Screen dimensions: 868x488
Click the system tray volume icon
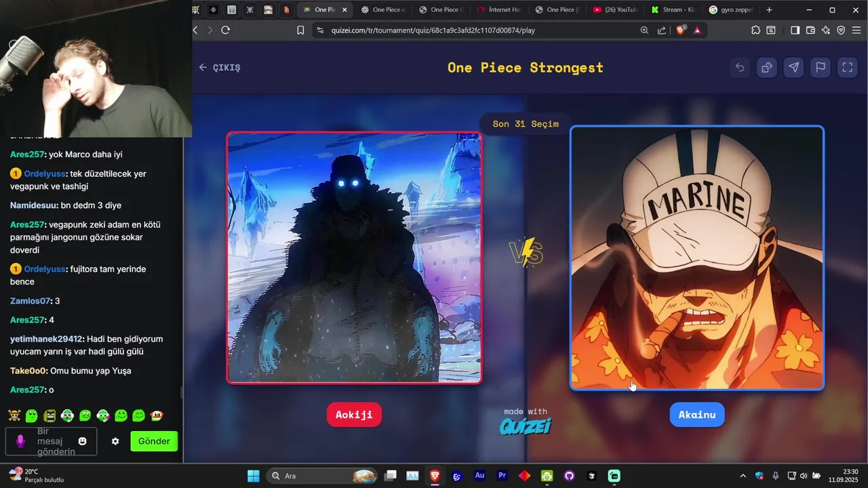coord(804,476)
